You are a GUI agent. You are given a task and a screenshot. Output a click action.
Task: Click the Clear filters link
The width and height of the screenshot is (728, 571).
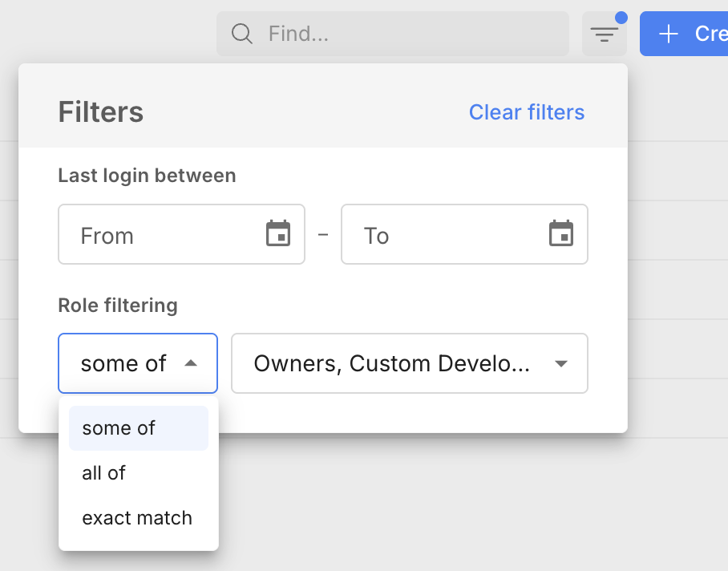pos(527,112)
